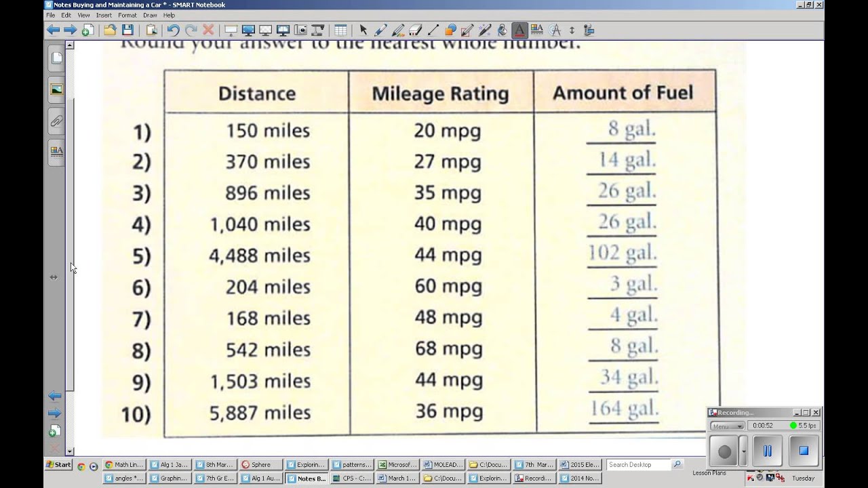868x488 pixels.
Task: Switch to MOLEAD... Word taskbar item
Action: click(x=443, y=465)
